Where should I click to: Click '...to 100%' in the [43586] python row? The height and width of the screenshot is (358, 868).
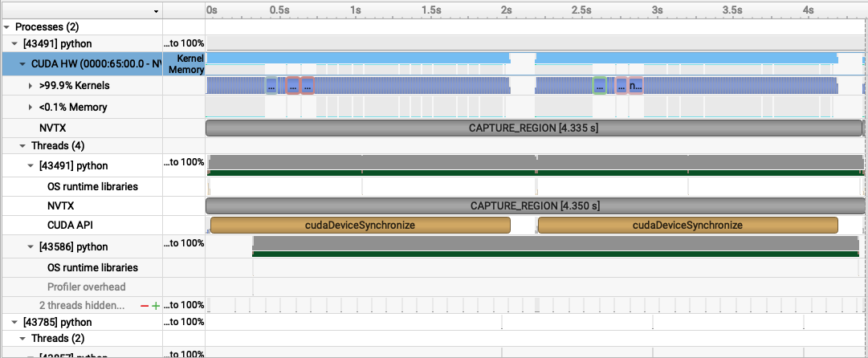coord(185,242)
